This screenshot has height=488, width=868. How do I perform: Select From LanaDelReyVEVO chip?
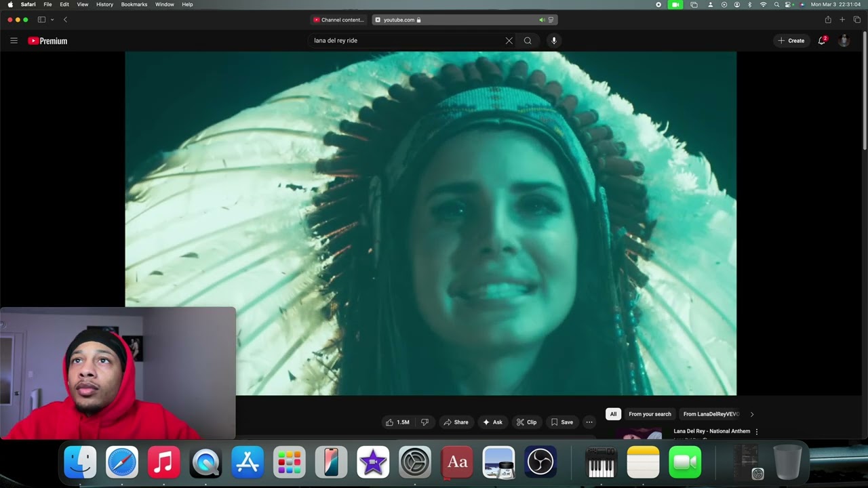pyautogui.click(x=711, y=414)
